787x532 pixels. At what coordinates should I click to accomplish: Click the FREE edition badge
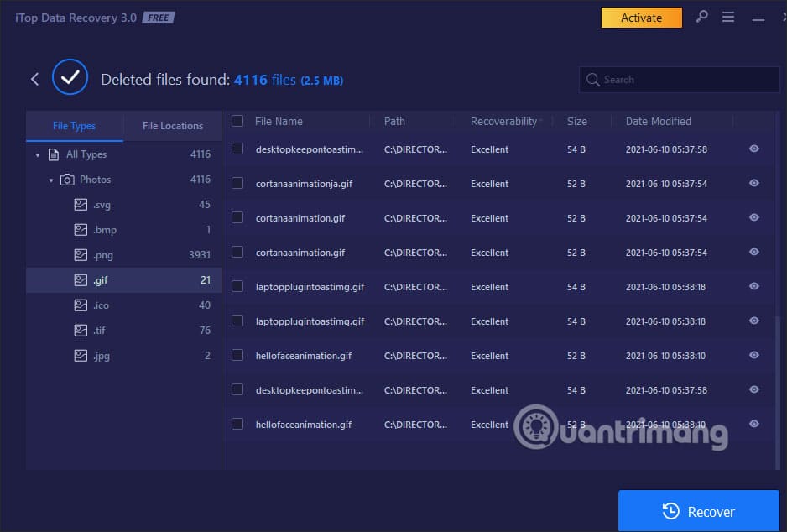158,18
